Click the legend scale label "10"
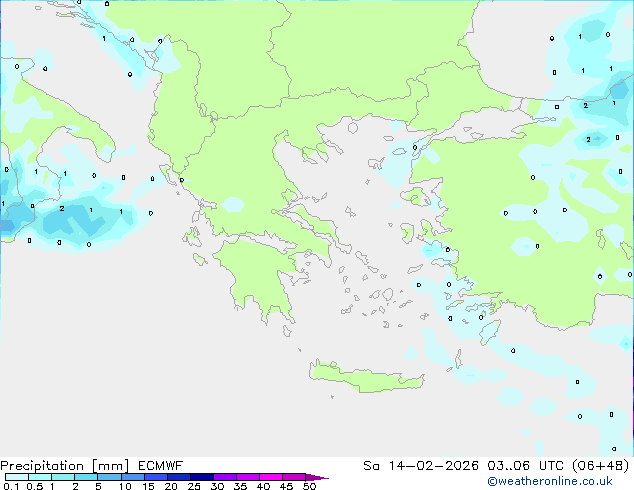 (x=125, y=486)
